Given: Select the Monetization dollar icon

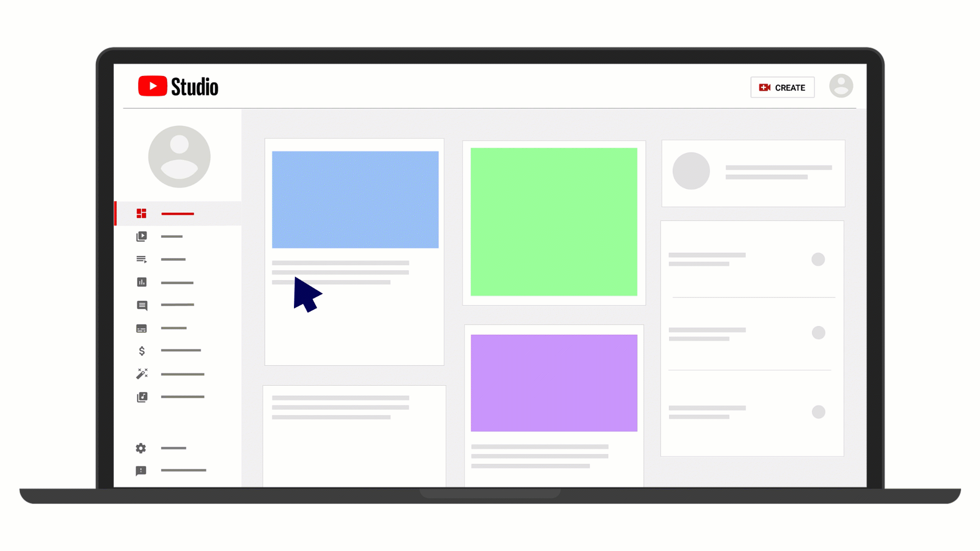Looking at the screenshot, I should (141, 350).
